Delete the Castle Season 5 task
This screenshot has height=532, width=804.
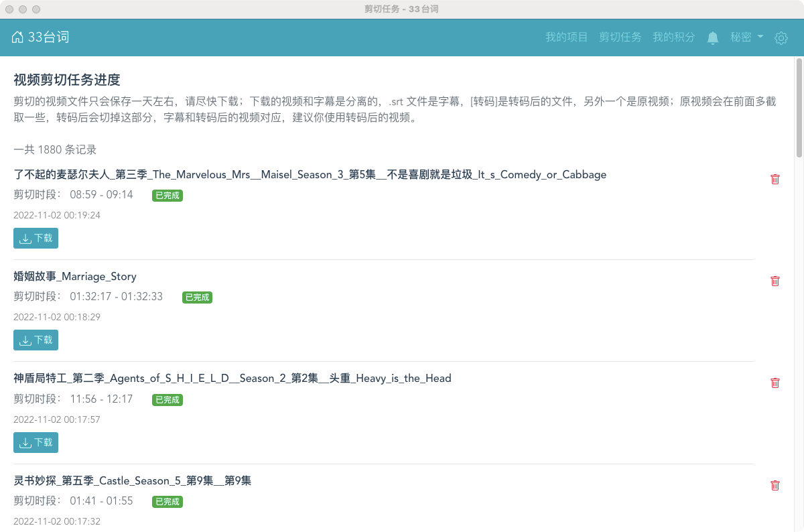pyautogui.click(x=775, y=485)
